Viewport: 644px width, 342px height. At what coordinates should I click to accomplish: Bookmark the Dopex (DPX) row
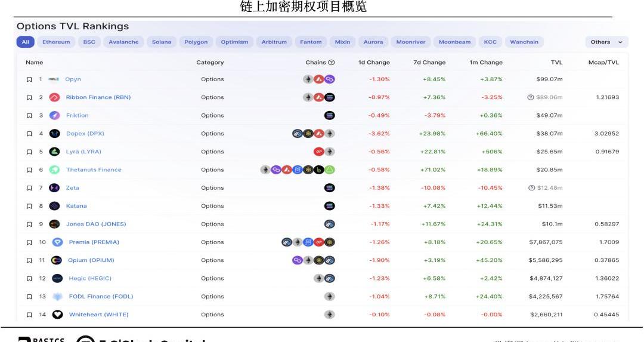click(29, 134)
